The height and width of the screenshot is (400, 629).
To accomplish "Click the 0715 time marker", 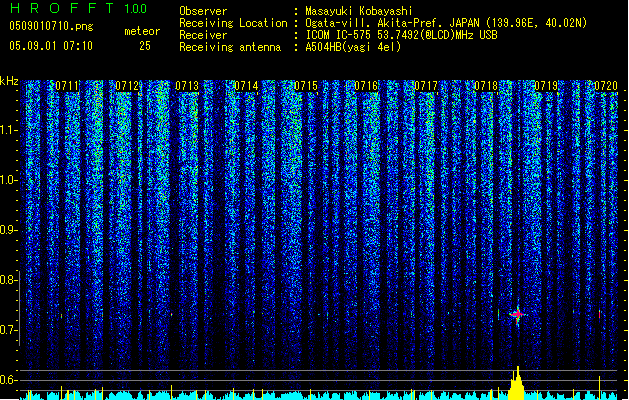I will click(306, 86).
